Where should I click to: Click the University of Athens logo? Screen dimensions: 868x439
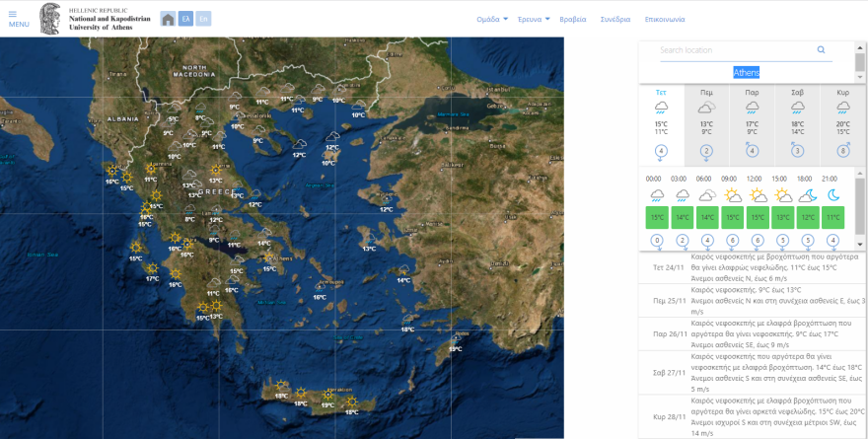tap(53, 19)
